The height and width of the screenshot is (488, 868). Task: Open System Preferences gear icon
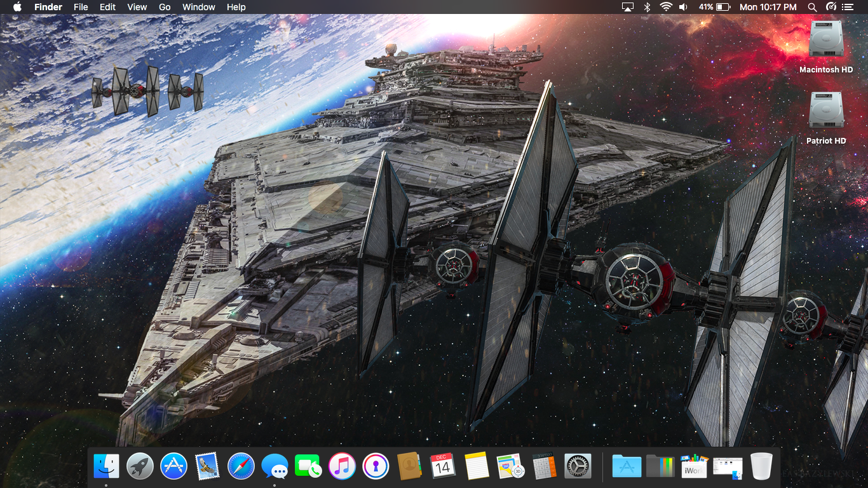(x=578, y=466)
